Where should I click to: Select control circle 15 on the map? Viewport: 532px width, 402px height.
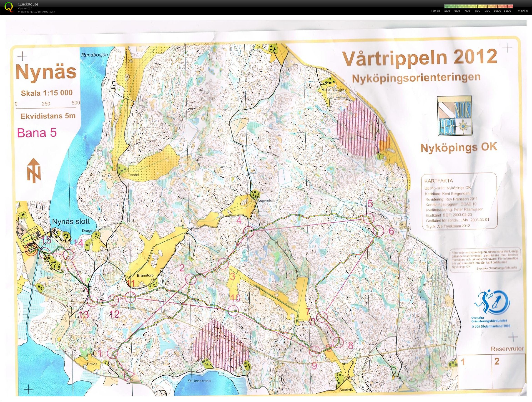click(x=45, y=253)
